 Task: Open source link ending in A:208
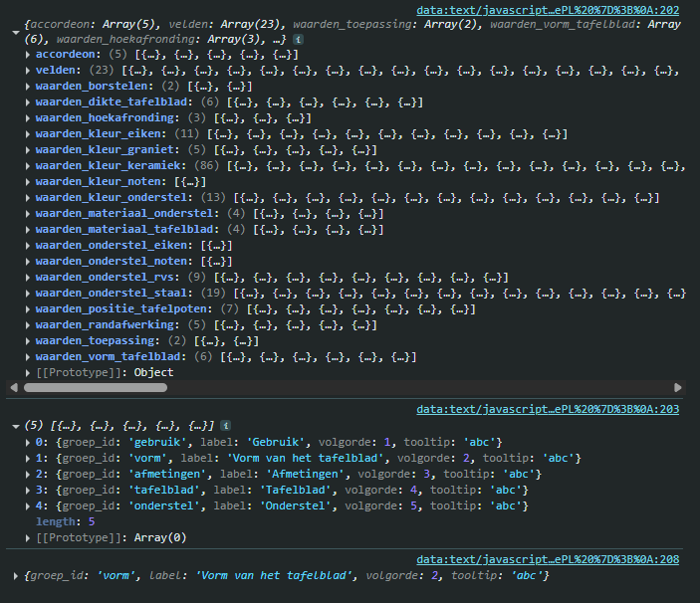click(x=548, y=560)
